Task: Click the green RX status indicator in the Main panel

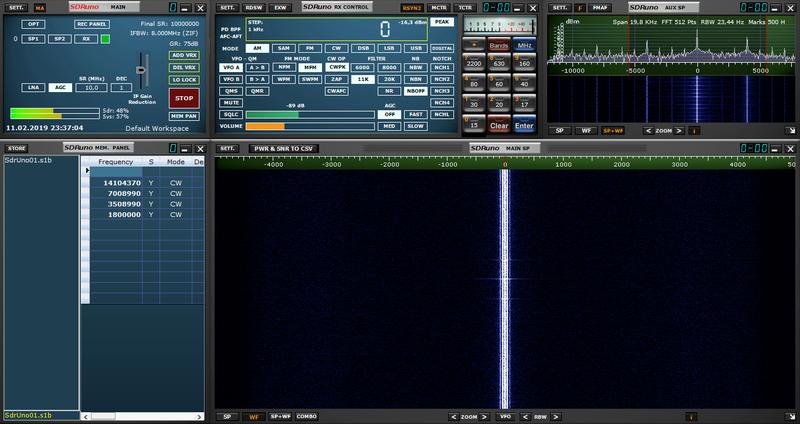Action: point(105,39)
